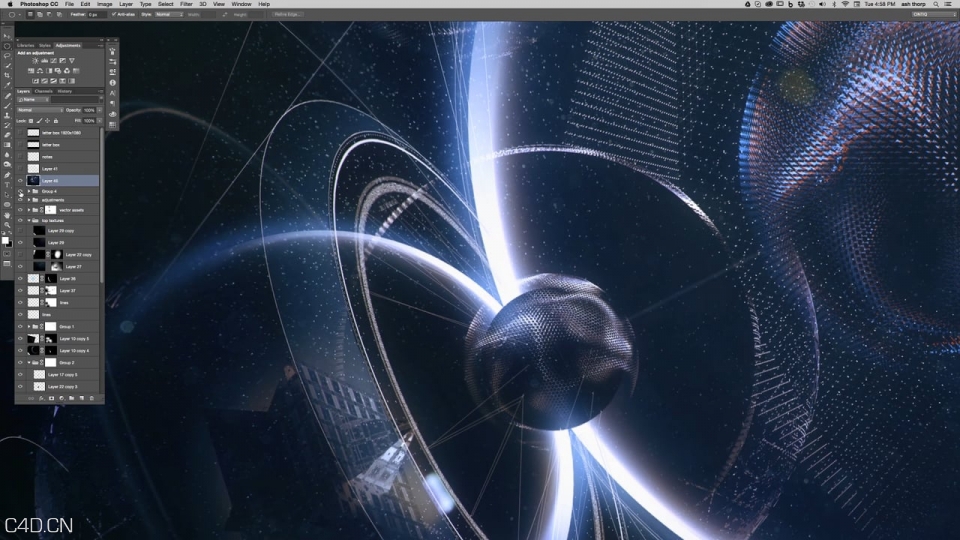Show the letter box layer visibility
Screen dimensions: 960x540
[20, 145]
